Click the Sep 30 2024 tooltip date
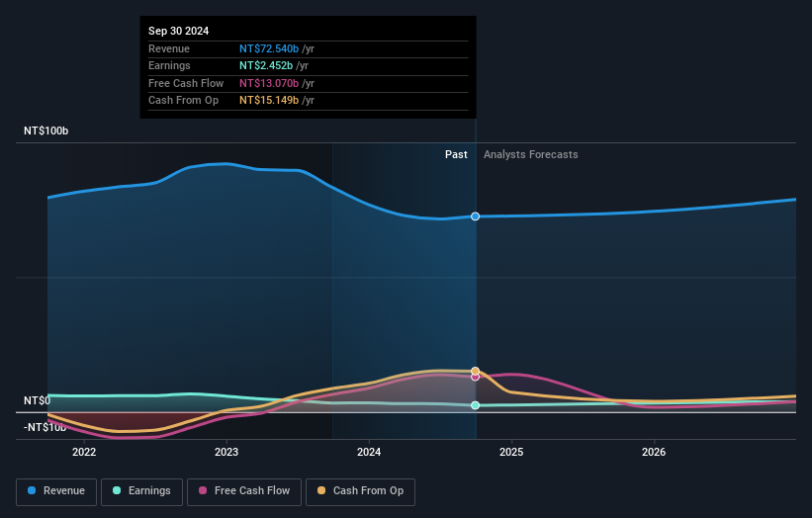812x518 pixels. 179,31
